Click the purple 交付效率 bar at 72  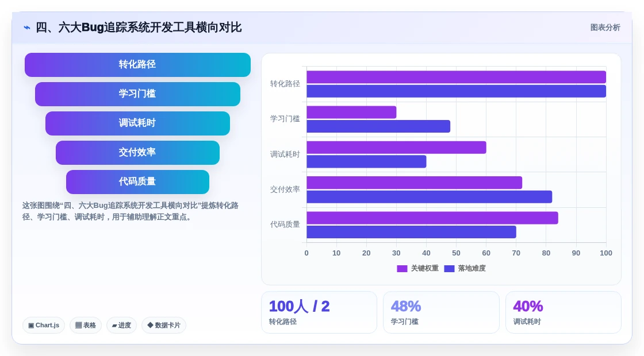point(415,183)
